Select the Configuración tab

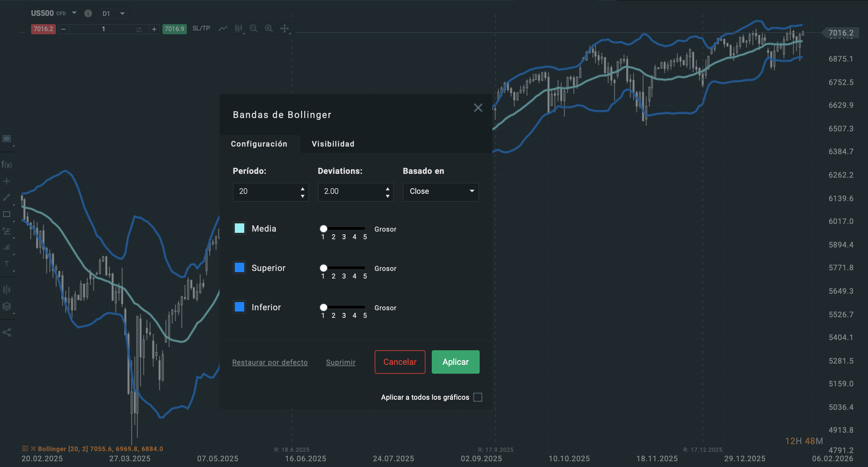point(259,144)
